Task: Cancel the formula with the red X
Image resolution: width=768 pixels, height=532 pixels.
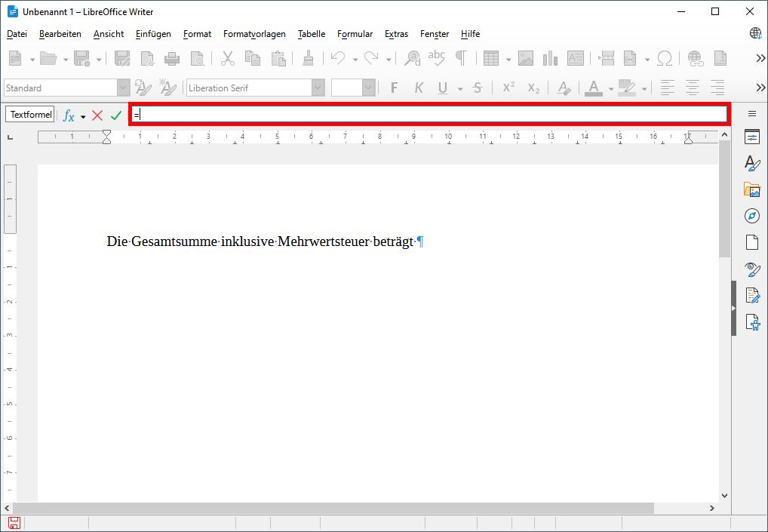Action: 97,115
